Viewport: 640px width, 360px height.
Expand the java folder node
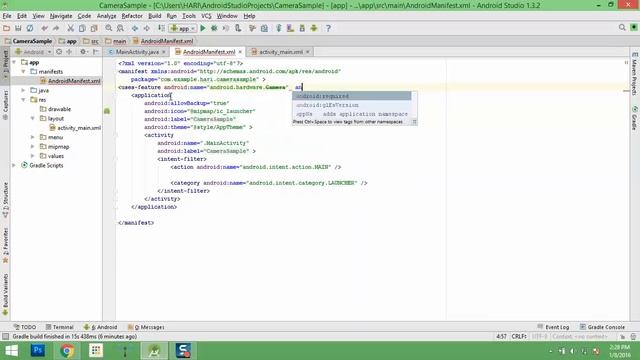23,90
